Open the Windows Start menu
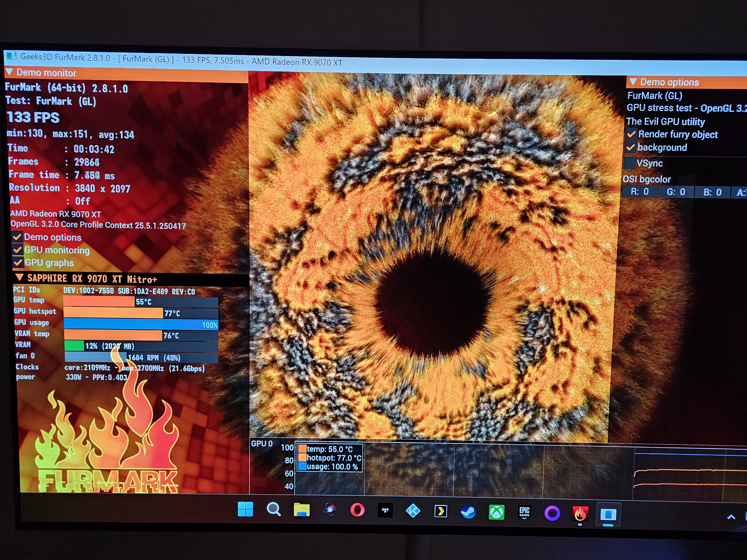The width and height of the screenshot is (747, 560). (x=246, y=509)
